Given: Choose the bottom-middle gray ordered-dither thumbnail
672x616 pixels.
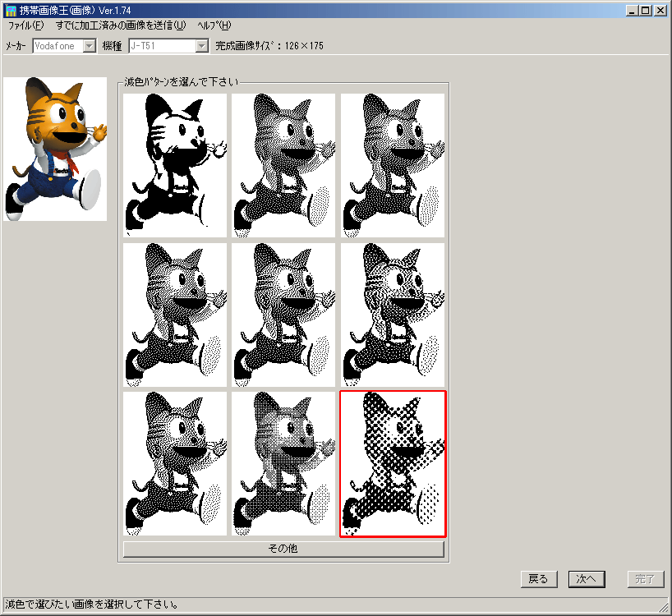Looking at the screenshot, I should click(x=283, y=463).
